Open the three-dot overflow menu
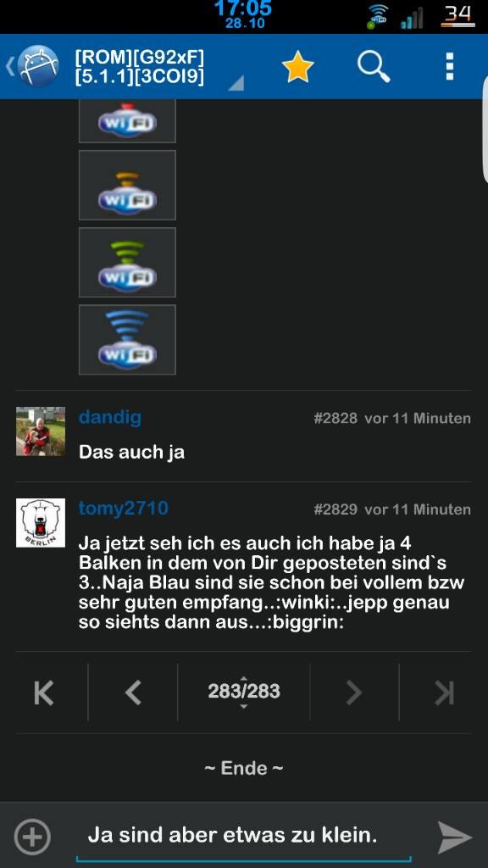Screen dimensions: 488x868 (450, 66)
